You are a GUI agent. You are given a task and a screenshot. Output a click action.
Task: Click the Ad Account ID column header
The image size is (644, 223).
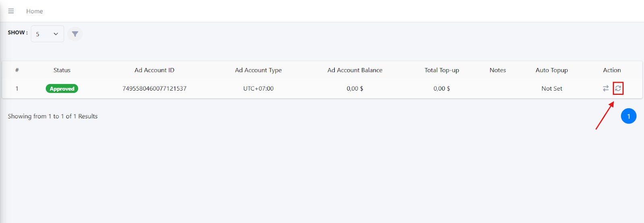tap(155, 70)
